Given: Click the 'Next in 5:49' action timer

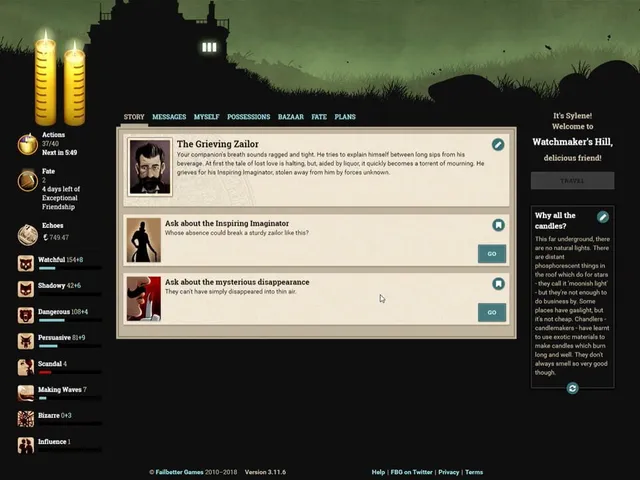Looking at the screenshot, I should click(60, 153).
